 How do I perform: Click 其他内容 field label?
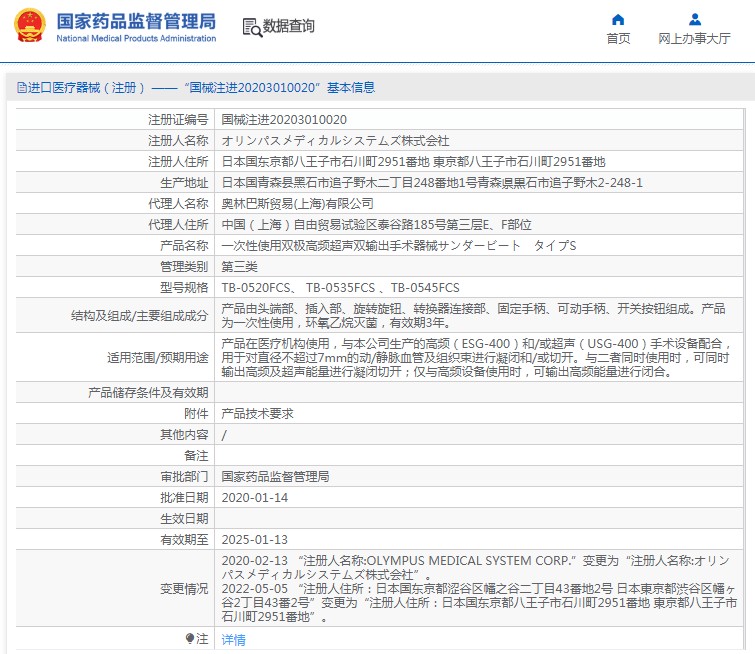click(184, 435)
